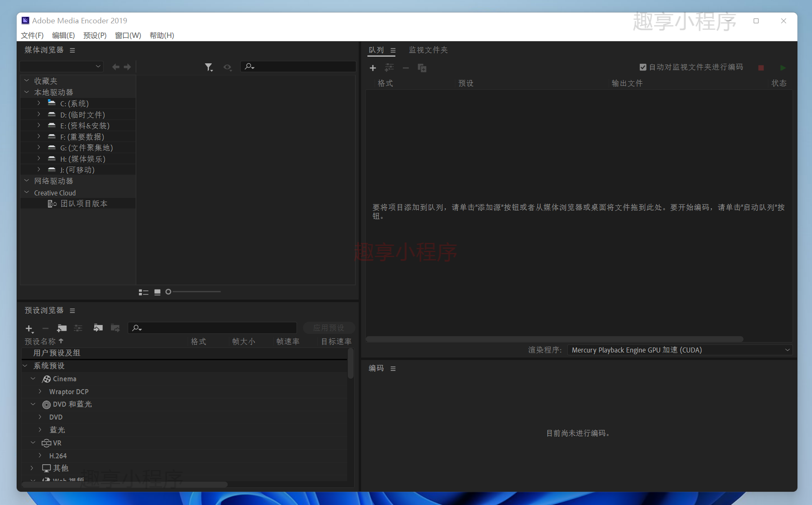Viewport: 812px width, 505px height.
Task: Click the preset settings icon
Action: 78,328
